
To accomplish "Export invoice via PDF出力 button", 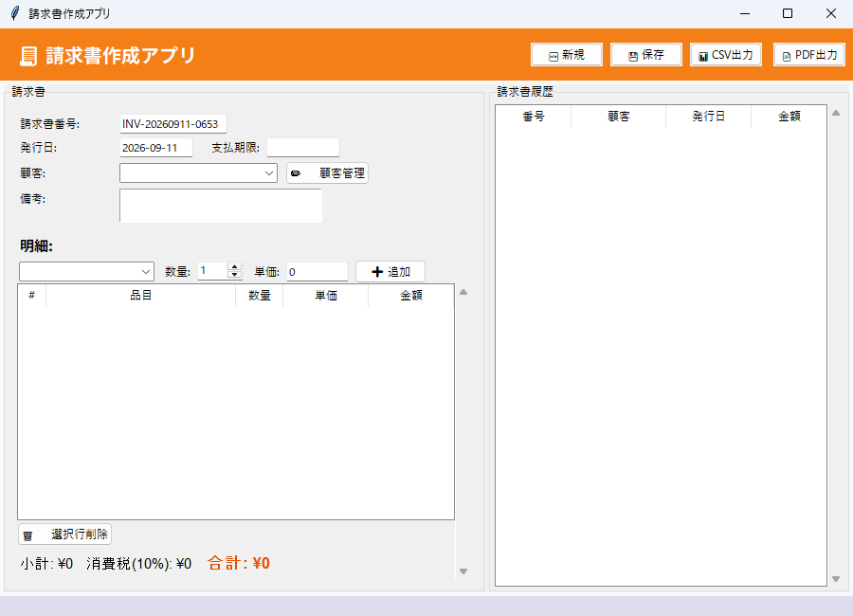I will coord(809,55).
